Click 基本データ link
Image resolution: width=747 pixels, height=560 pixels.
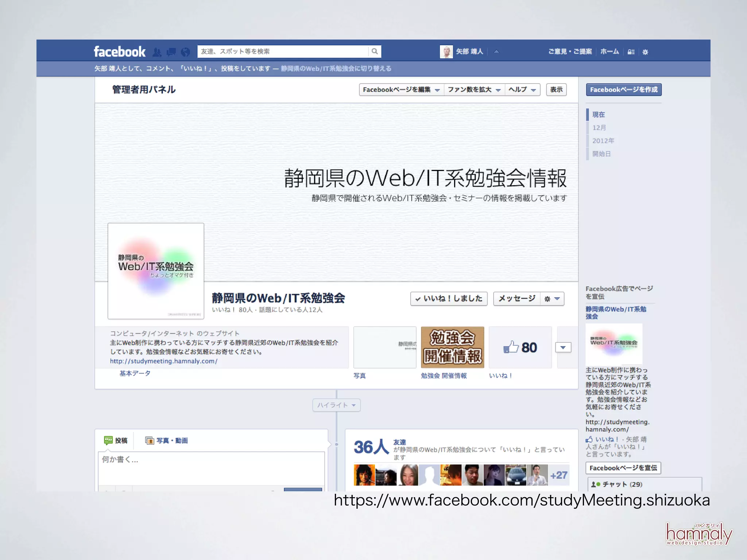click(135, 373)
